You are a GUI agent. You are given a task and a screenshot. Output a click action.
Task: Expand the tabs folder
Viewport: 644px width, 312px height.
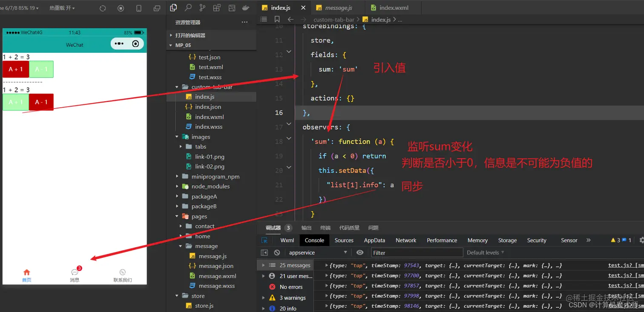181,146
